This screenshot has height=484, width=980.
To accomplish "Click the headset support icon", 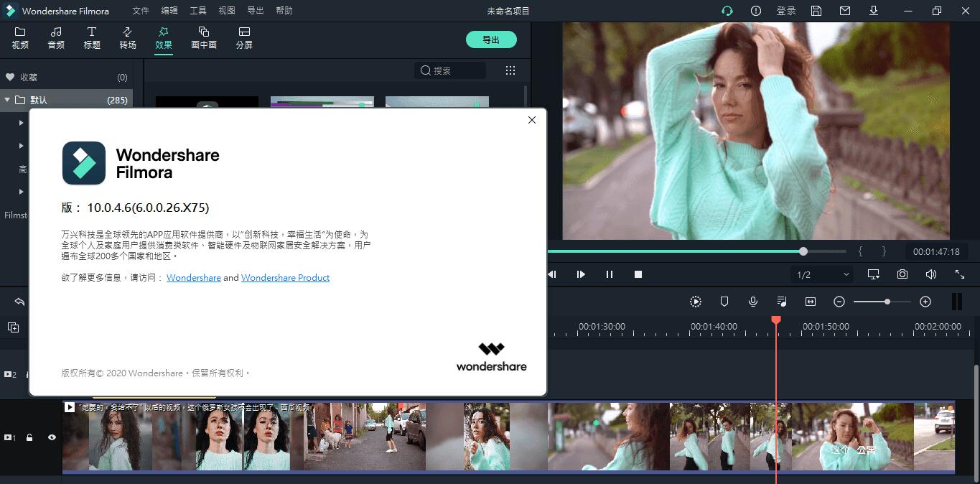I will click(727, 11).
